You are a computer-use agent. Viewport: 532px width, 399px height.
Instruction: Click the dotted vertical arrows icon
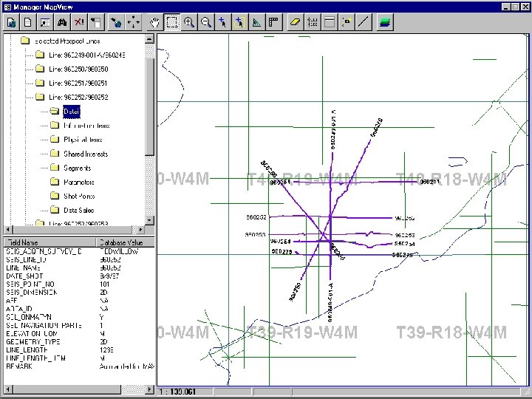(x=313, y=22)
